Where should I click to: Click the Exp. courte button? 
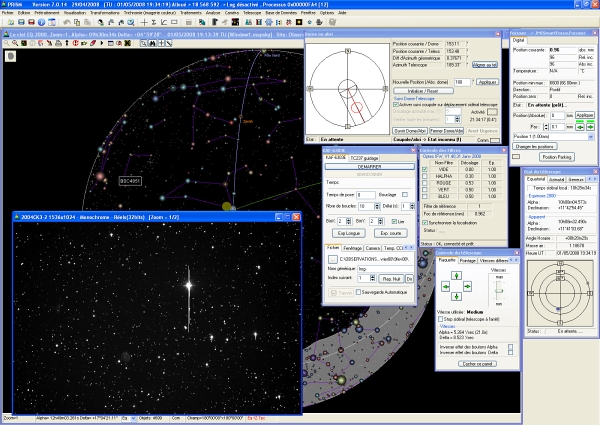pos(391,233)
